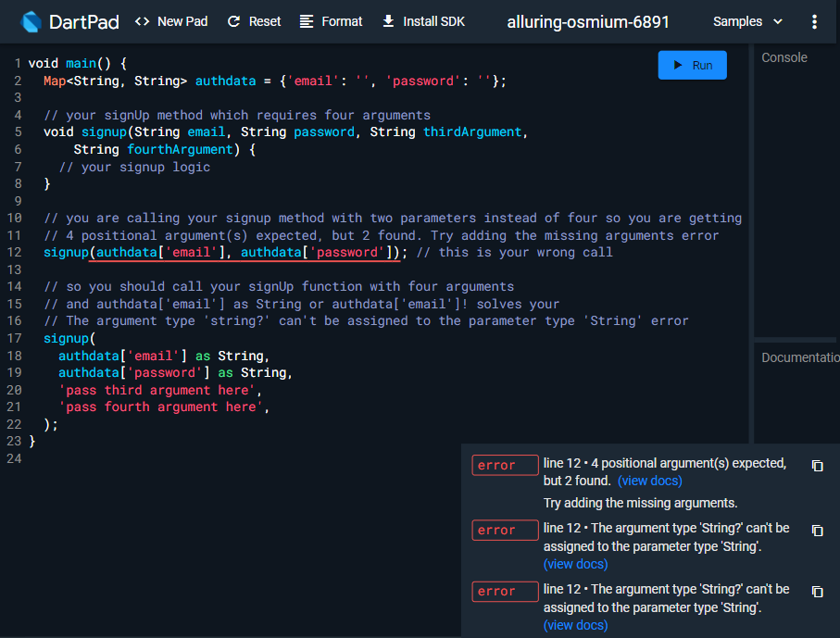Copy the third line 12 error message
This screenshot has height=638, width=840.
(817, 592)
